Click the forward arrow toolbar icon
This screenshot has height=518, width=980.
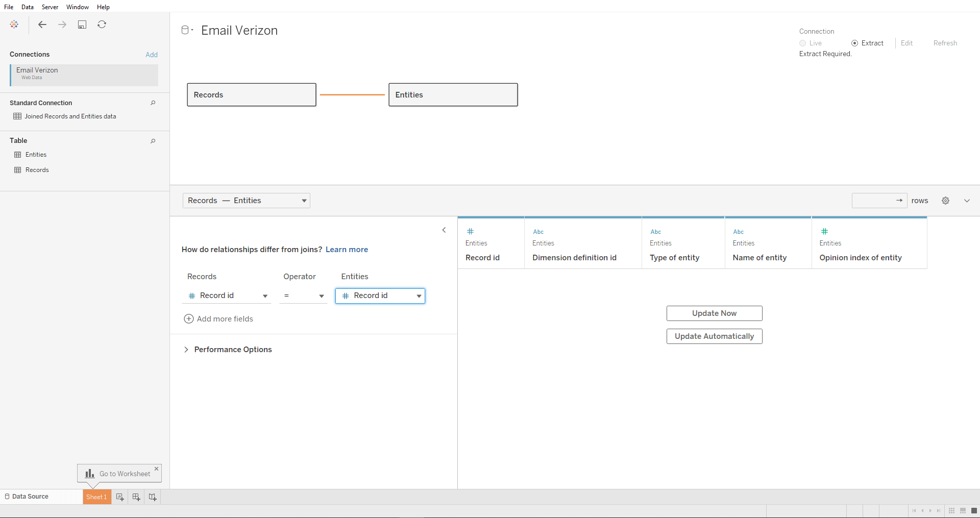click(62, 24)
